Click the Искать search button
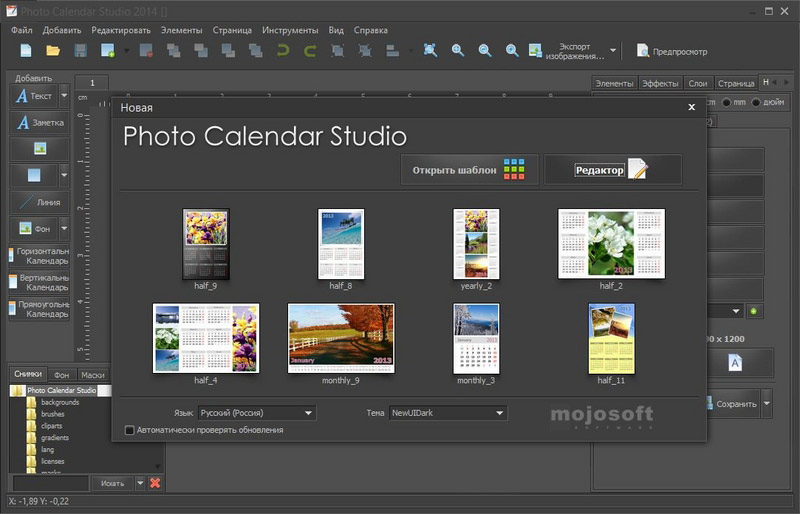The width and height of the screenshot is (800, 514). point(113,483)
